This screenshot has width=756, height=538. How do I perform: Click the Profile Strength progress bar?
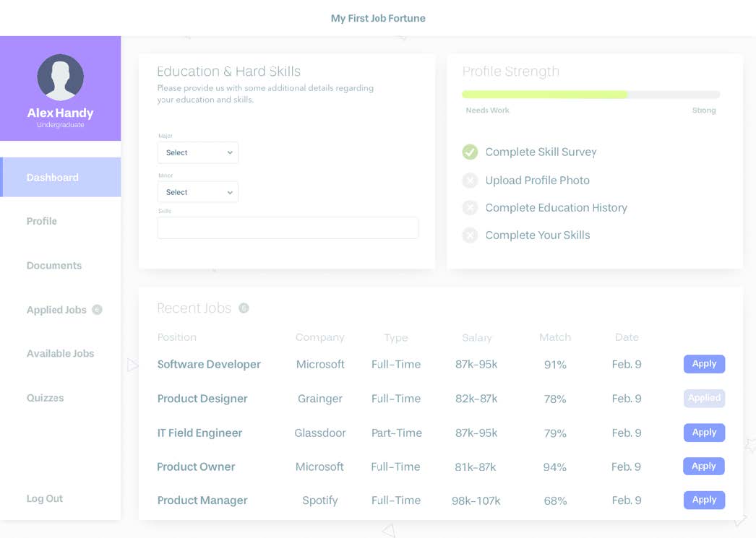(x=590, y=95)
